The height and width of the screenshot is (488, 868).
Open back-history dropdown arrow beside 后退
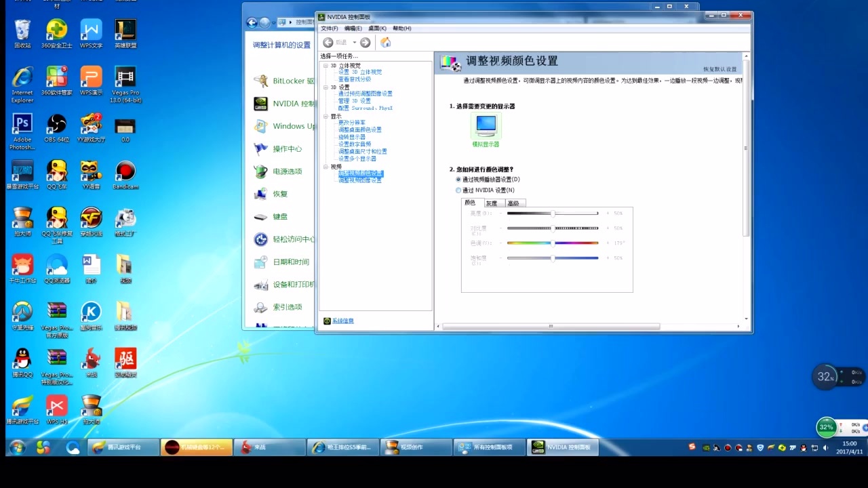(354, 43)
